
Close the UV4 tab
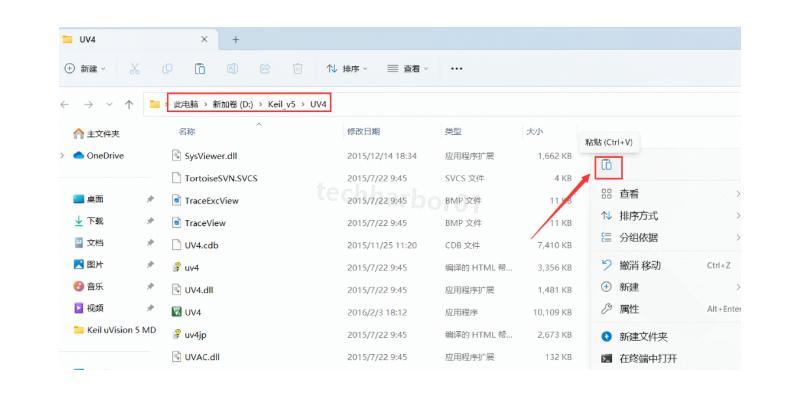tap(204, 39)
